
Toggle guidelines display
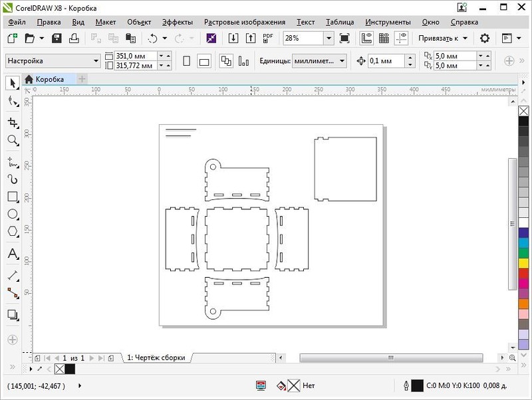click(401, 38)
